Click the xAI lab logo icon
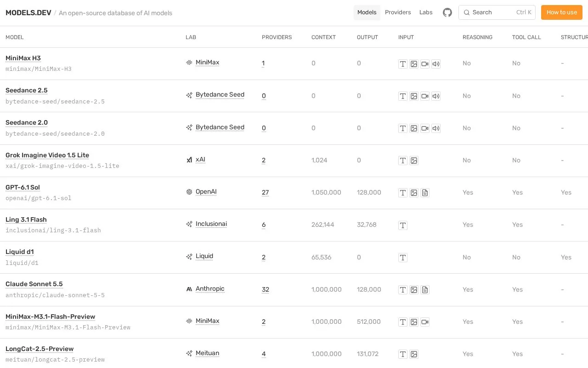 (x=189, y=160)
